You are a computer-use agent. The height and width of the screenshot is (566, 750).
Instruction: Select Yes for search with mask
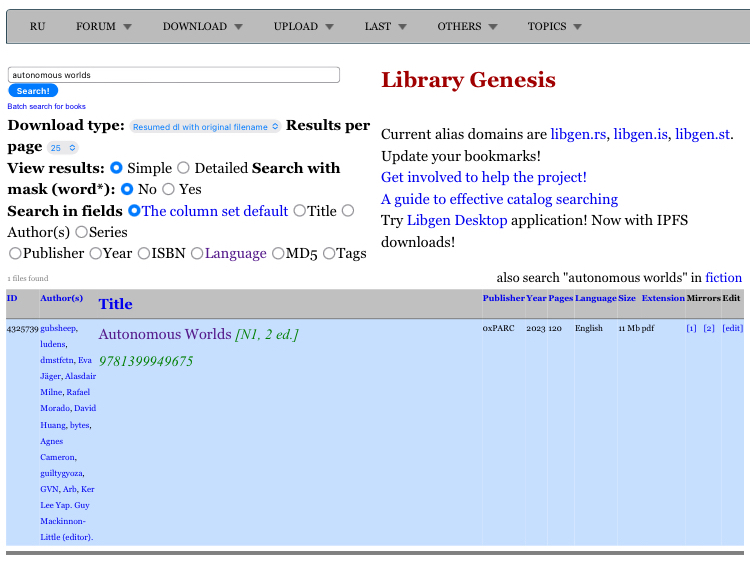point(168,189)
